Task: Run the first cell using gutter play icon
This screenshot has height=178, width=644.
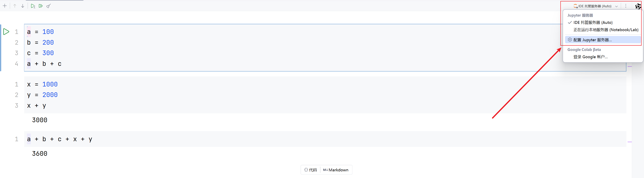Action: [6, 32]
